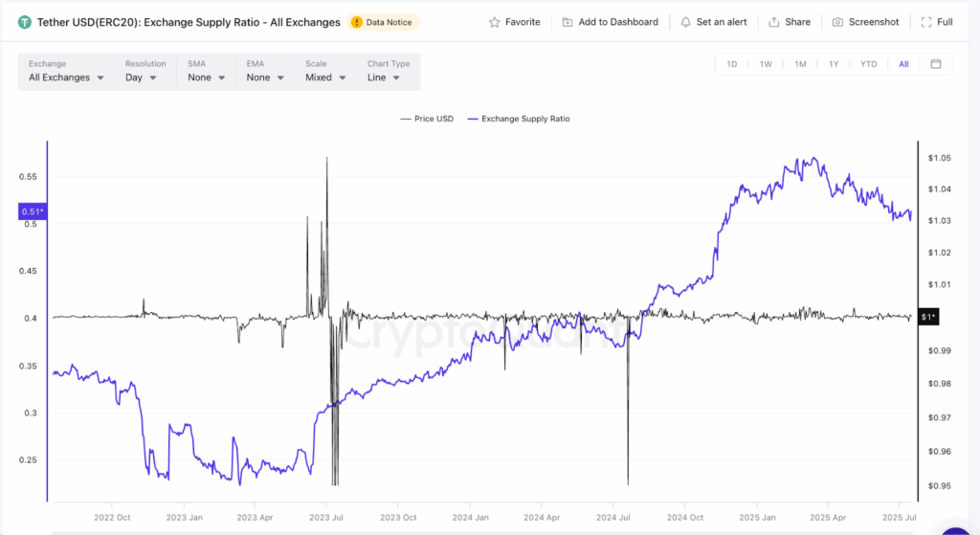Click the Favorite star icon

click(495, 23)
